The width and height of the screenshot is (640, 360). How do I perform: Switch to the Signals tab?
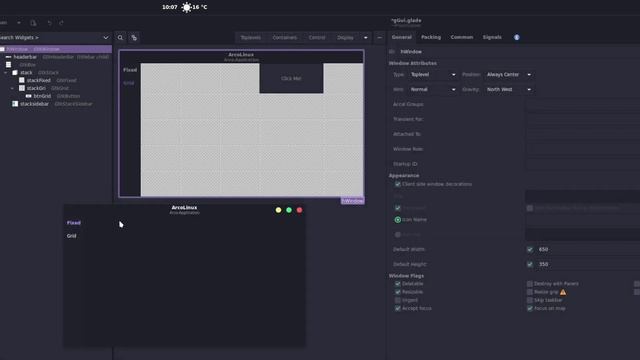(492, 37)
